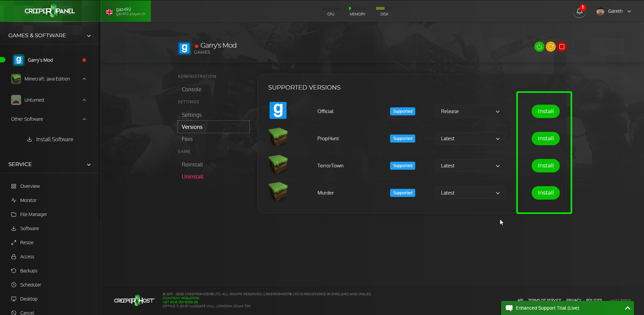Expand the Other Software chevron
Screen dimensions: 644x315
point(84,119)
